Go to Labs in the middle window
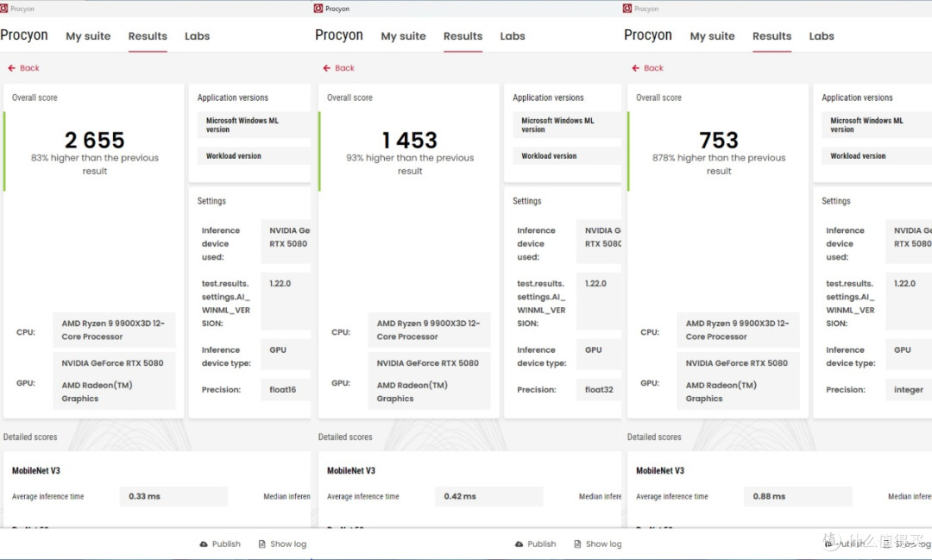 point(513,36)
